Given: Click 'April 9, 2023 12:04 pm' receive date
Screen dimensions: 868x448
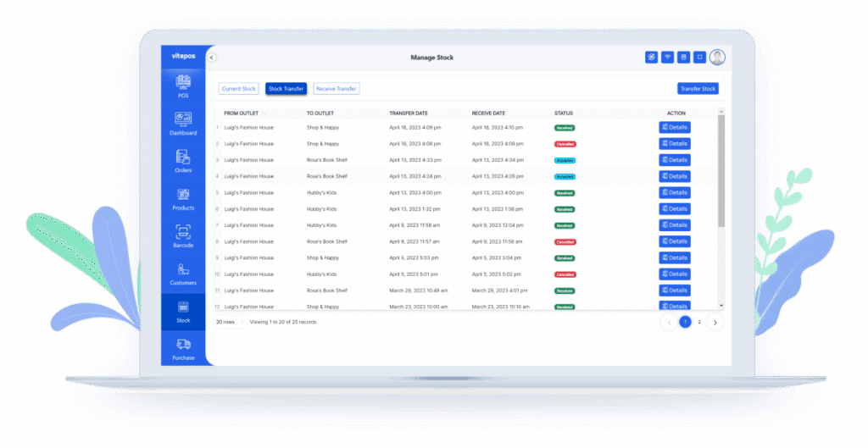Looking at the screenshot, I should [498, 225].
